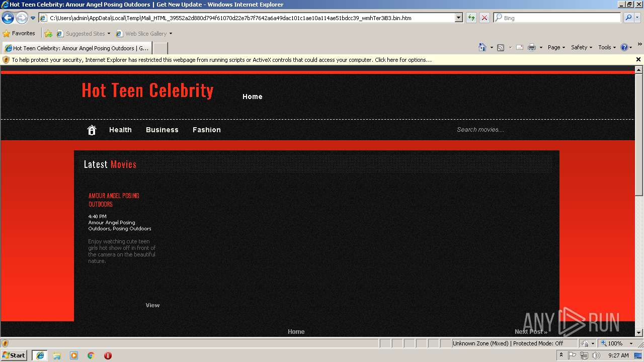Click the Hot Teen Celebrity site title
This screenshot has width=644, height=362.
147,90
